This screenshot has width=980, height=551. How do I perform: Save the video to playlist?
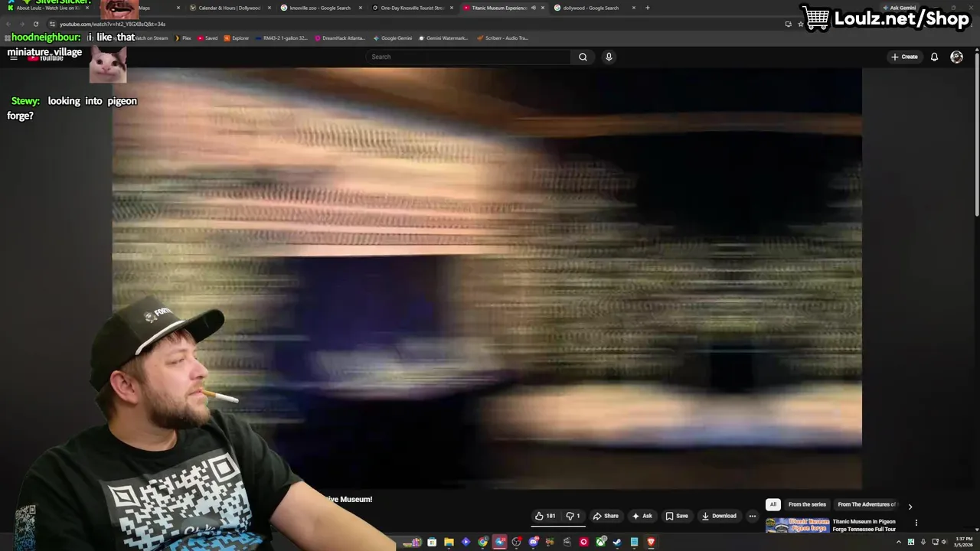(677, 516)
